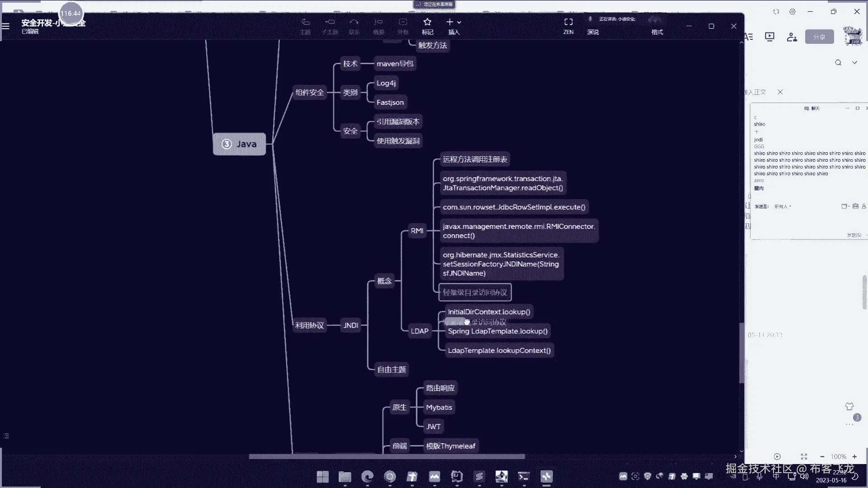Viewport: 868px width, 488px height.
Task: Expand the chevron next to the search icon
Action: click(854, 63)
